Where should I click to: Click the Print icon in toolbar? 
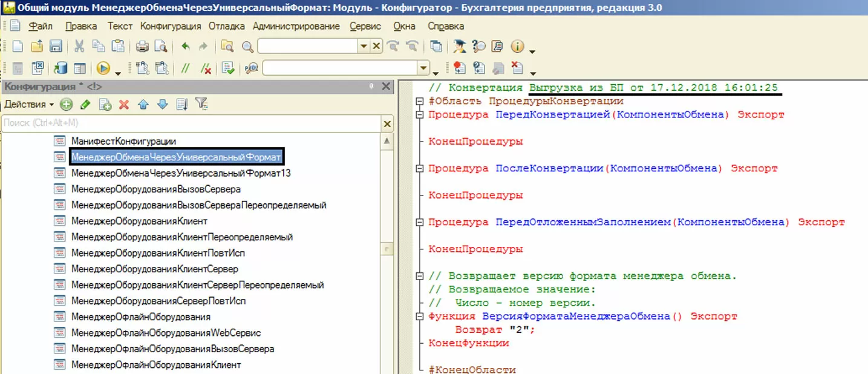pyautogui.click(x=142, y=47)
